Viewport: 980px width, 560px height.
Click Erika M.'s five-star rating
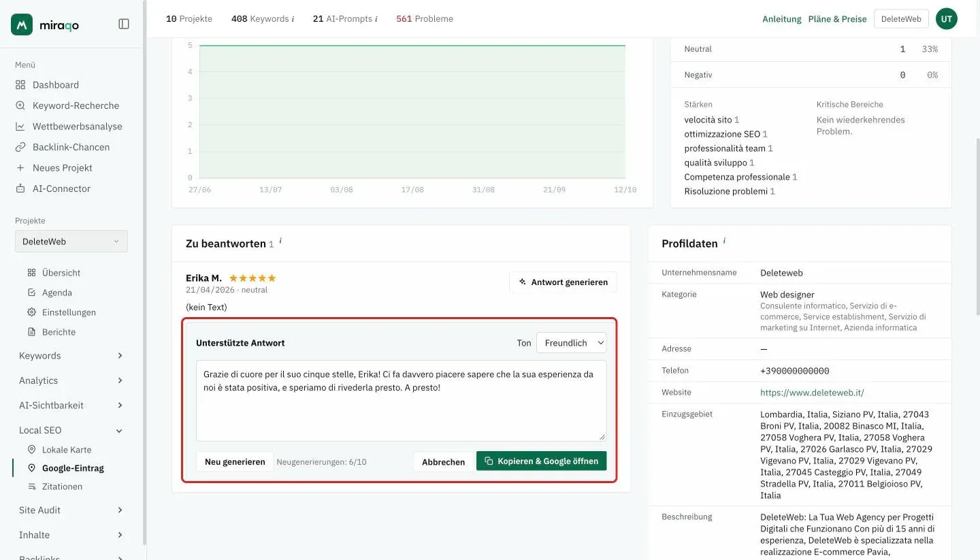coord(252,278)
